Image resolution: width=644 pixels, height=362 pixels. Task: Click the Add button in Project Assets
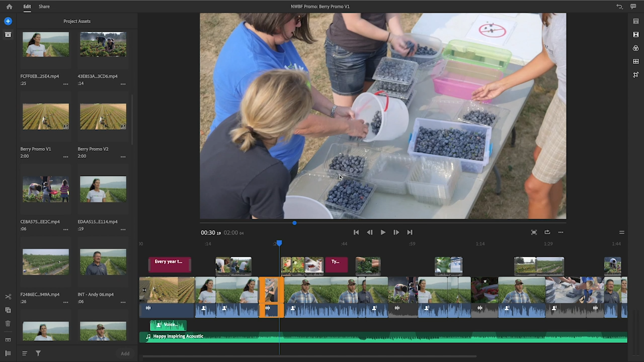tap(125, 353)
